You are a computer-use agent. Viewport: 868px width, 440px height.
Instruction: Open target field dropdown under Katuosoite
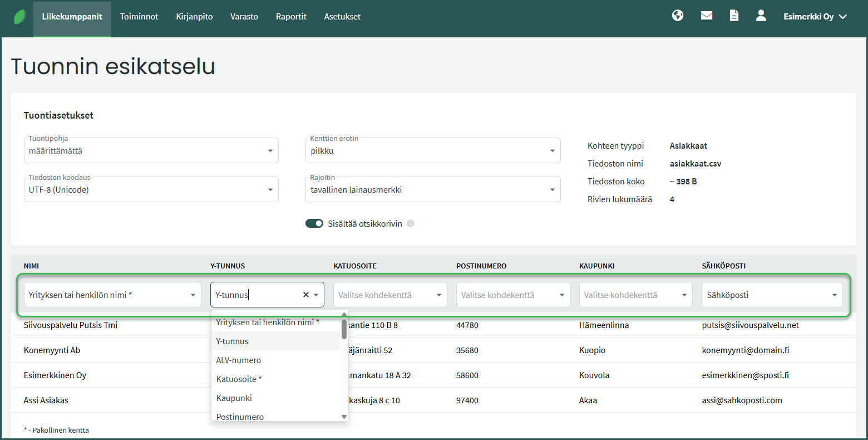pos(389,295)
